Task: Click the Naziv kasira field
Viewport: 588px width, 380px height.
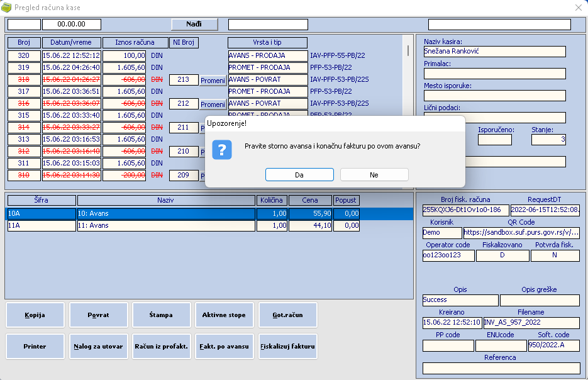Action: [x=495, y=52]
